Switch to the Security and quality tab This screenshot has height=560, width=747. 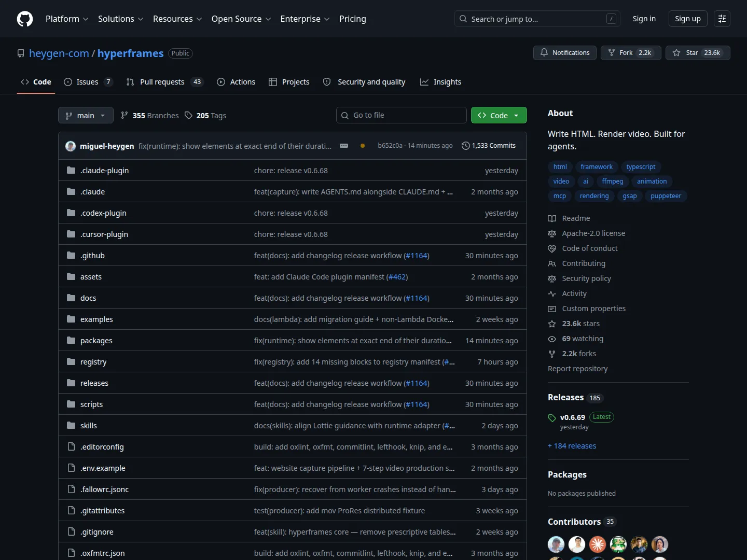pyautogui.click(x=364, y=82)
